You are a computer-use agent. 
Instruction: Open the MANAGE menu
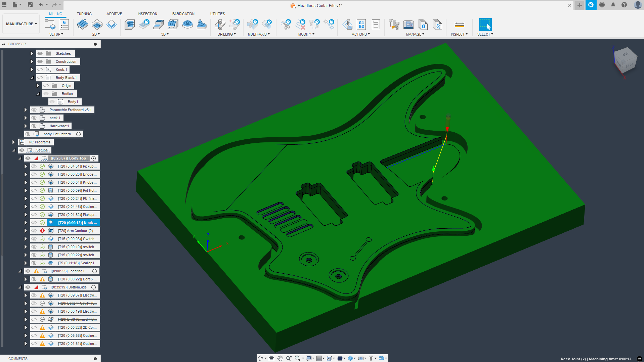tap(415, 34)
